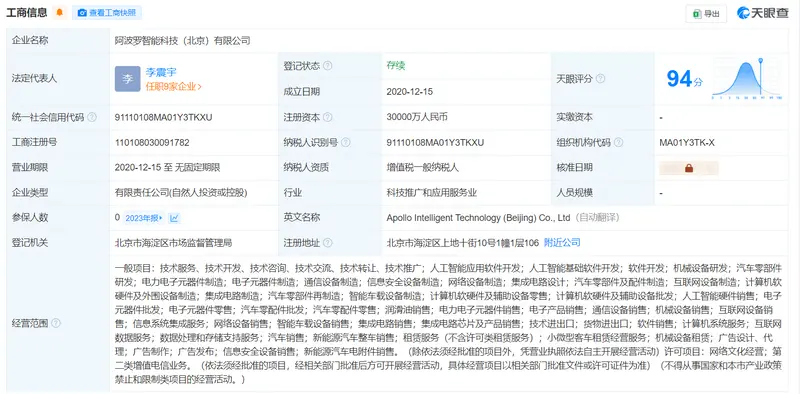The width and height of the screenshot is (800, 394).
Task: Click 北京市海淀区市场监督管理局 registration authority
Action: 173,243
